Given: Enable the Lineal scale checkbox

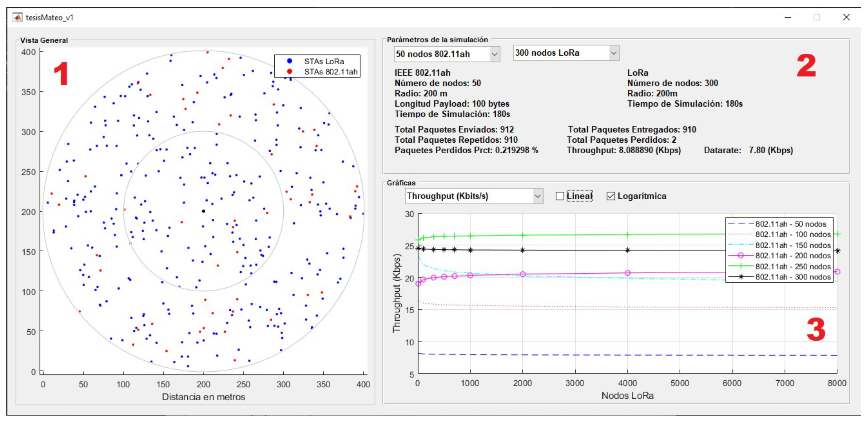Looking at the screenshot, I should click(560, 196).
